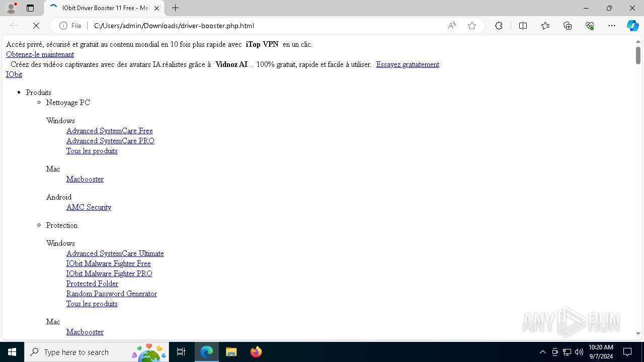Open Tous les produits under Protection
The width and height of the screenshot is (644, 362).
pos(92,304)
